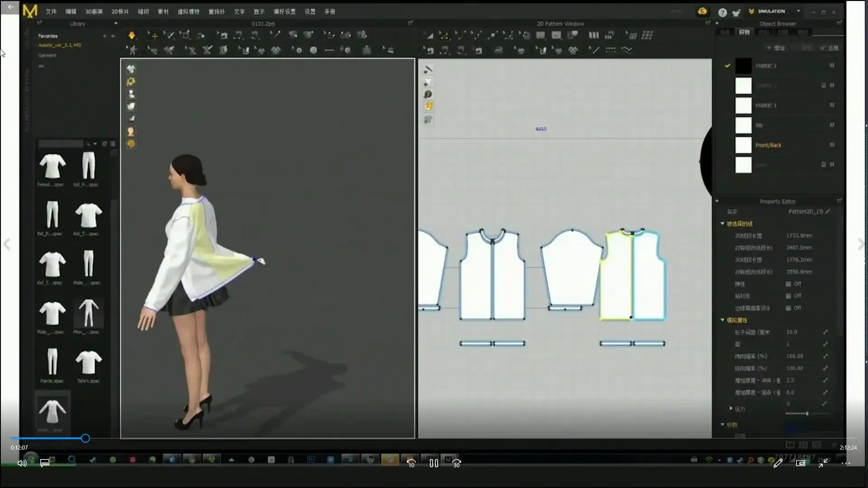Image resolution: width=868 pixels, height=488 pixels.
Task: Toggle the second Off checkbox in Property Editor
Action: [x=788, y=296]
